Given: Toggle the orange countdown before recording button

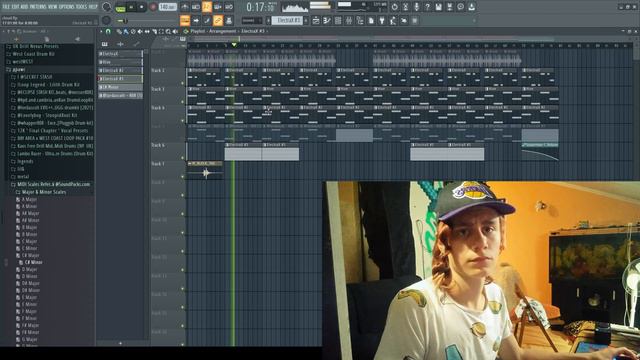Looking at the screenshot, I should pos(207,7).
